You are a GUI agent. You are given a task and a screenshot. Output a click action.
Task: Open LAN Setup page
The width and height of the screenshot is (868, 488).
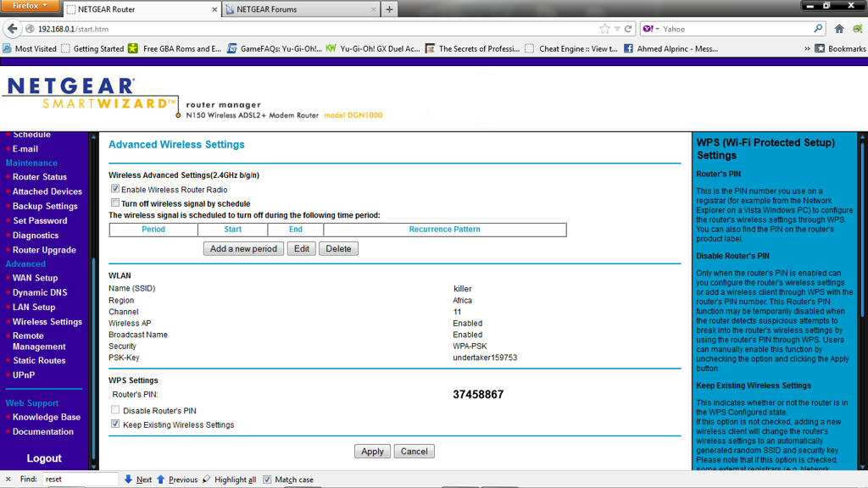(x=34, y=307)
